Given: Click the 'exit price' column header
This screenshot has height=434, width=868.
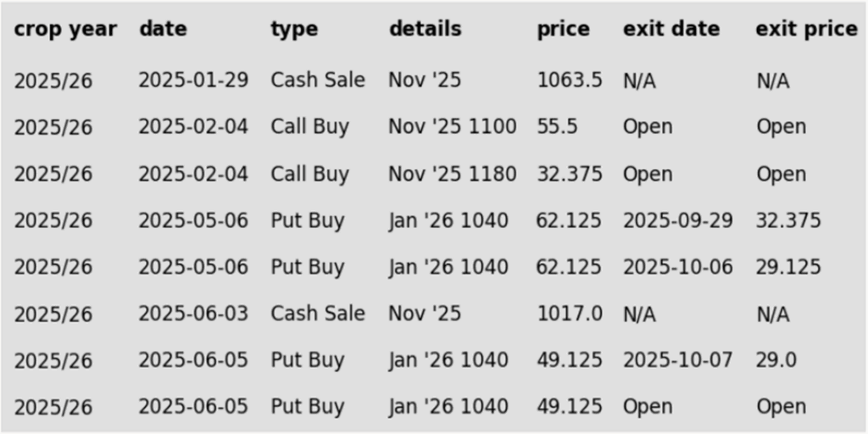Looking at the screenshot, I should point(806,29).
